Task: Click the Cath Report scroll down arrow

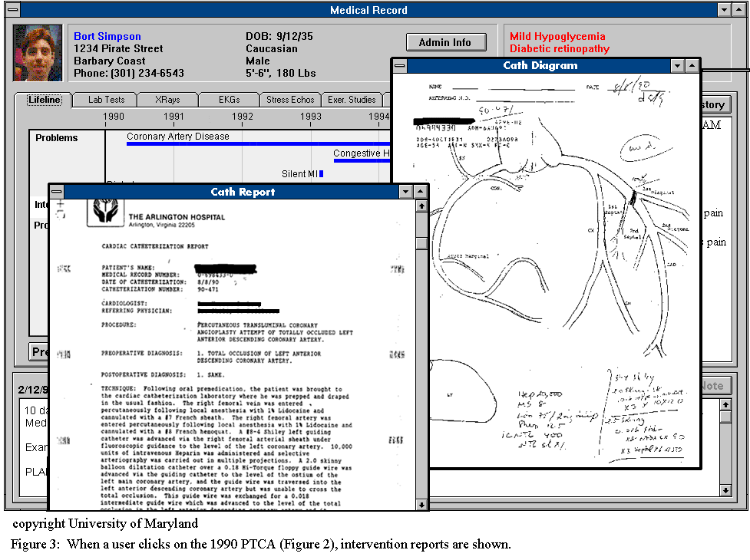Action: click(421, 505)
